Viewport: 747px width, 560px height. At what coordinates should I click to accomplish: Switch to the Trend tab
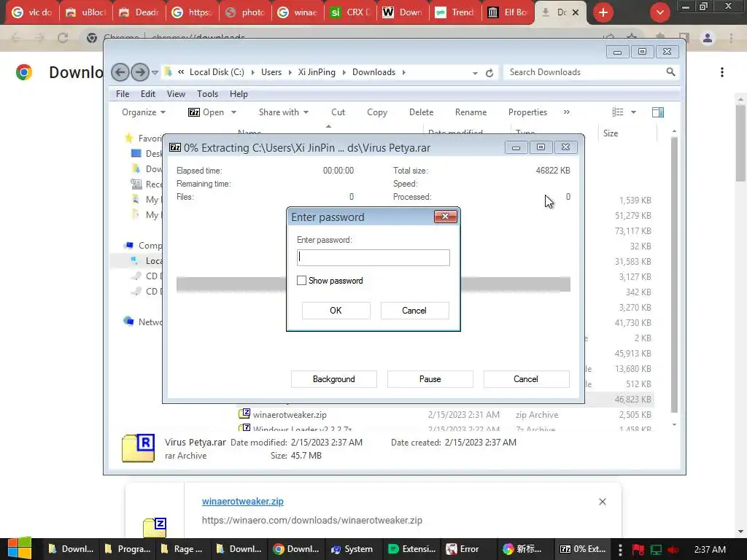click(x=456, y=12)
